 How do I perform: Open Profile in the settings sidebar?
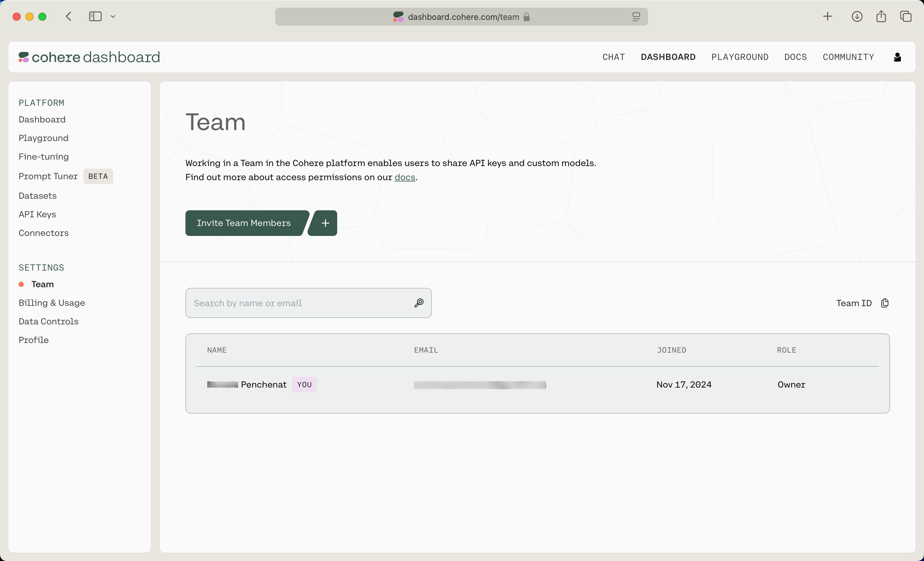pyautogui.click(x=33, y=340)
